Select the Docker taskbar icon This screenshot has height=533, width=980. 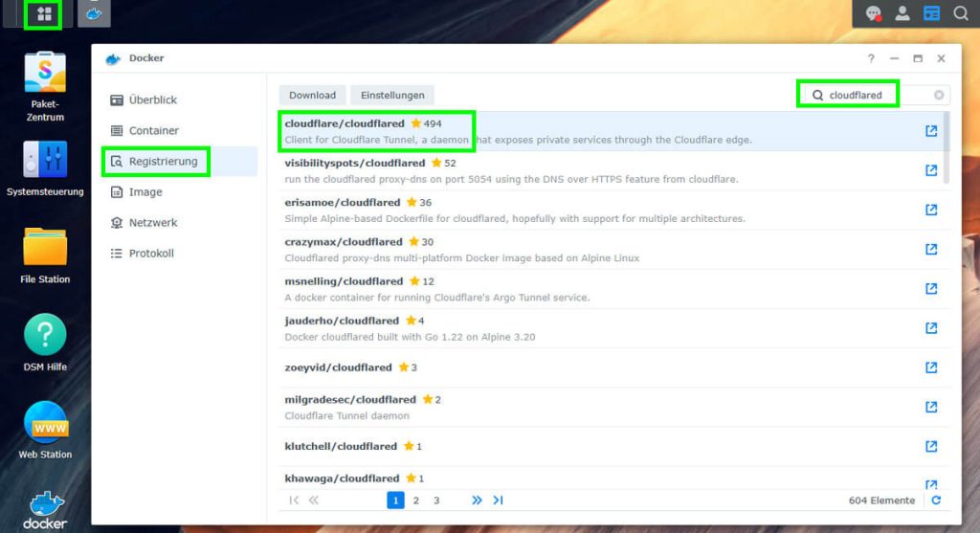coord(94,13)
